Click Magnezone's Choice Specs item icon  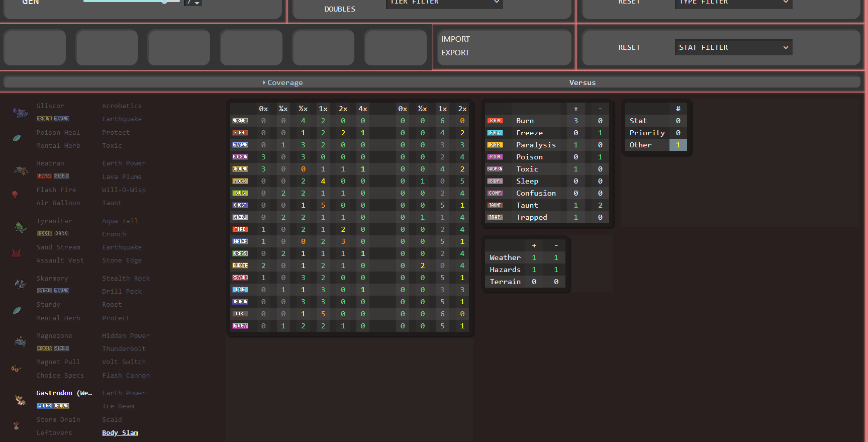[x=16, y=369]
